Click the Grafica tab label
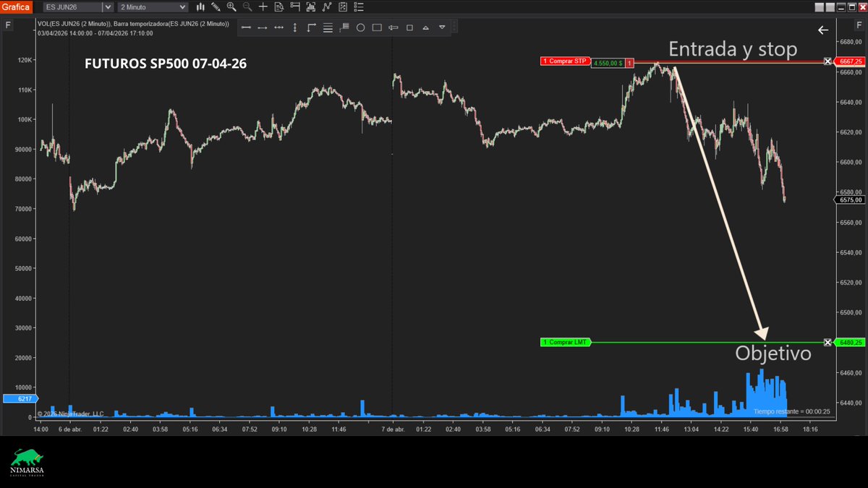Viewport: 868px width, 488px height. coord(14,7)
